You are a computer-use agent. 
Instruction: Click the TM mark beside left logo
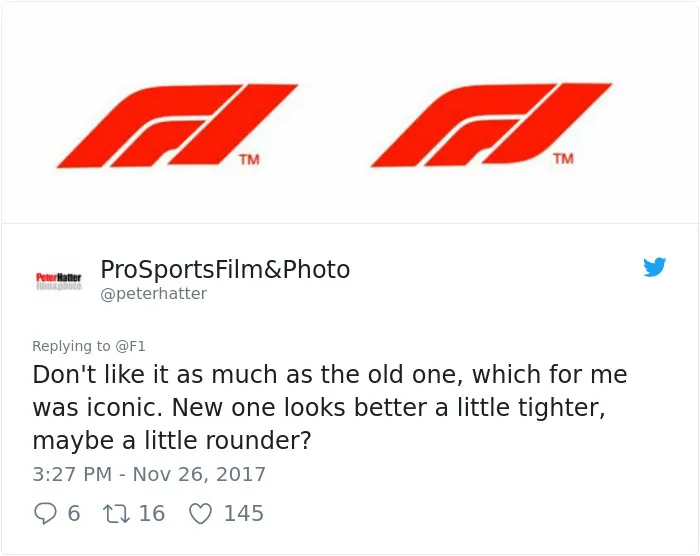pyautogui.click(x=249, y=159)
